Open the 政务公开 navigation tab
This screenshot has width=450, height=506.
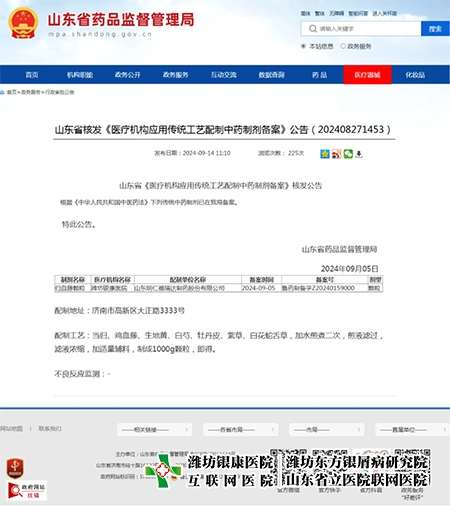coord(128,75)
